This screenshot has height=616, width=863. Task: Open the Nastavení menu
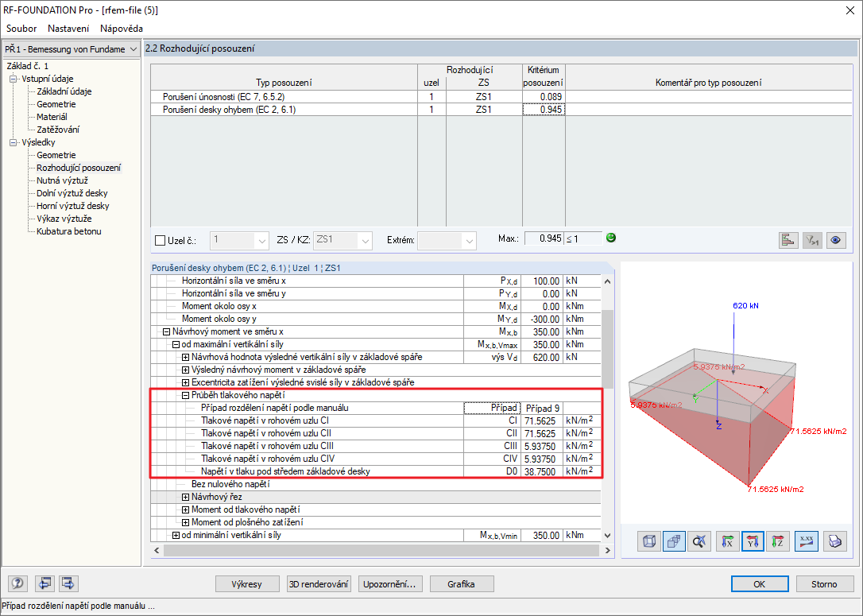[x=68, y=28]
